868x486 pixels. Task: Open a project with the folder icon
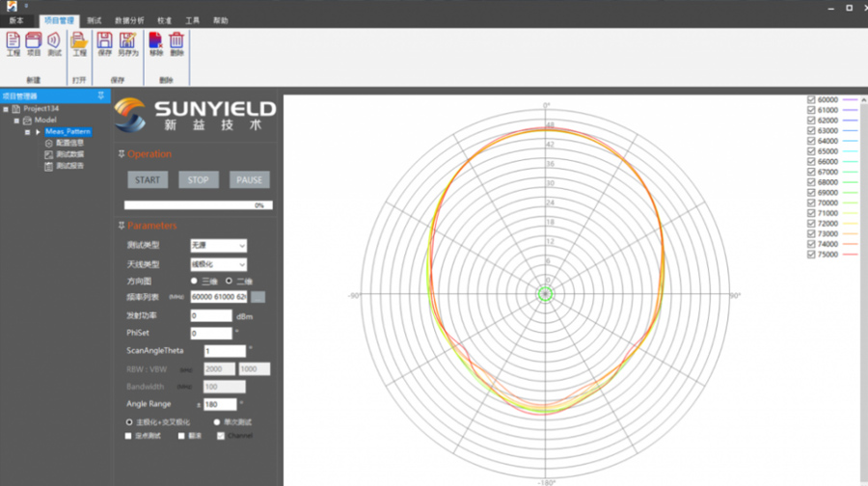79,40
